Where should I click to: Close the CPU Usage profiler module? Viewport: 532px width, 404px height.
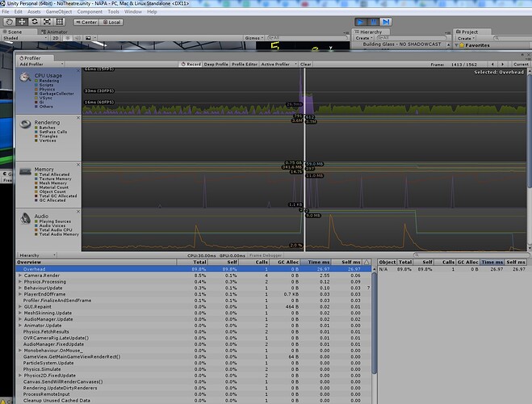coord(78,70)
